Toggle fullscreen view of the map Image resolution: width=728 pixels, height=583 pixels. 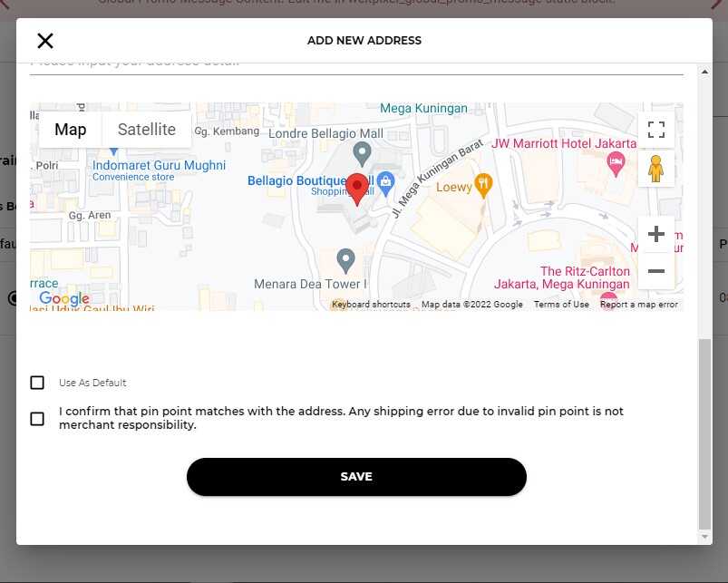tap(656, 130)
